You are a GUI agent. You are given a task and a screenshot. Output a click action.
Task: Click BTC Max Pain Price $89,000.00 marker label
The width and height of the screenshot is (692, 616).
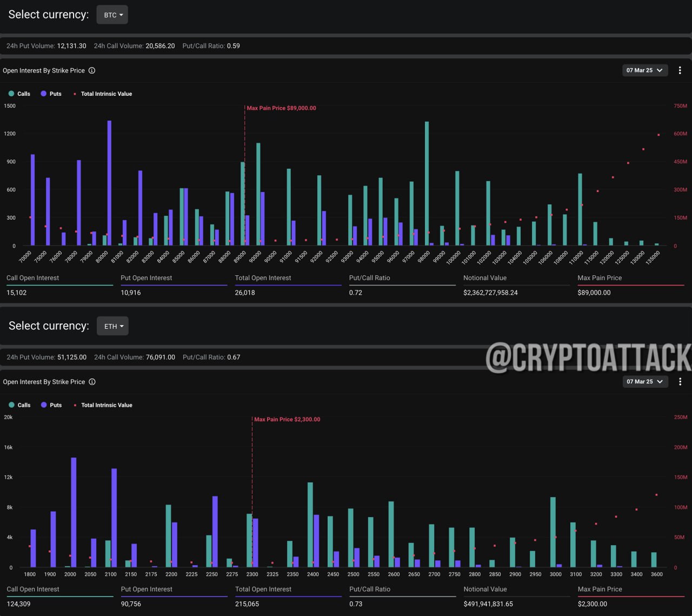coord(281,108)
